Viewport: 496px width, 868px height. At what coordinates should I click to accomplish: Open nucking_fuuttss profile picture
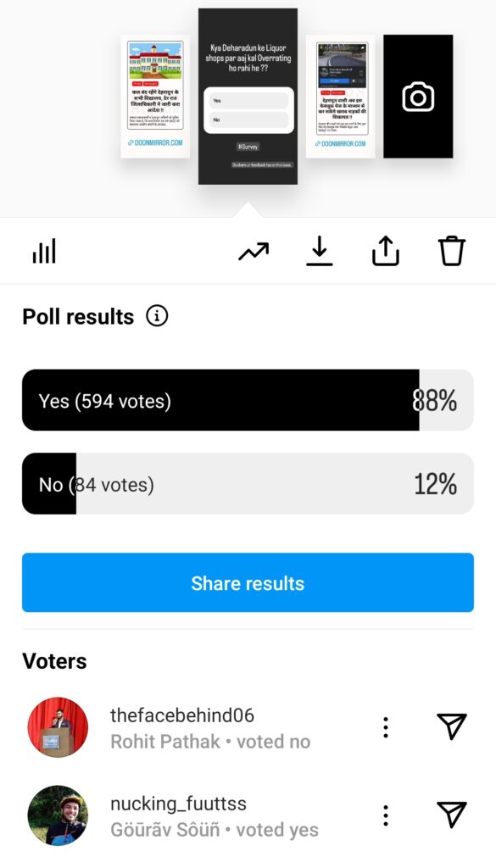tap(58, 815)
